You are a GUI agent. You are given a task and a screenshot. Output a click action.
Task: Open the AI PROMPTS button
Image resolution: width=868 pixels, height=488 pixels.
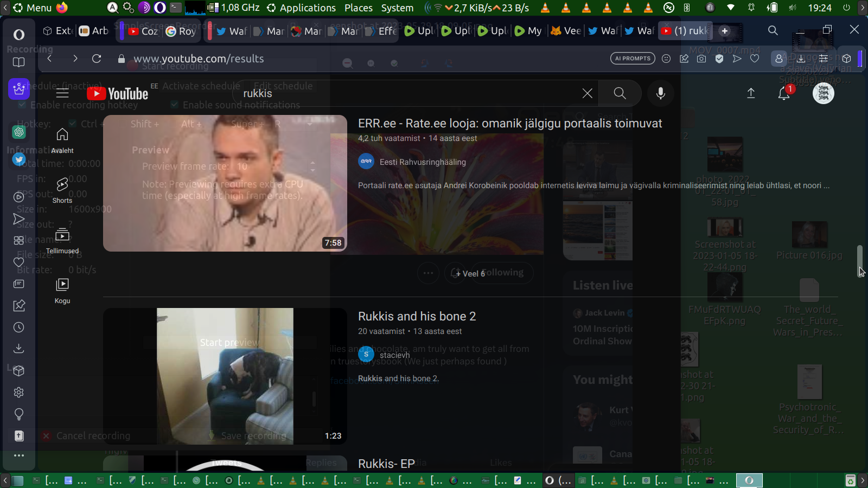[633, 59]
